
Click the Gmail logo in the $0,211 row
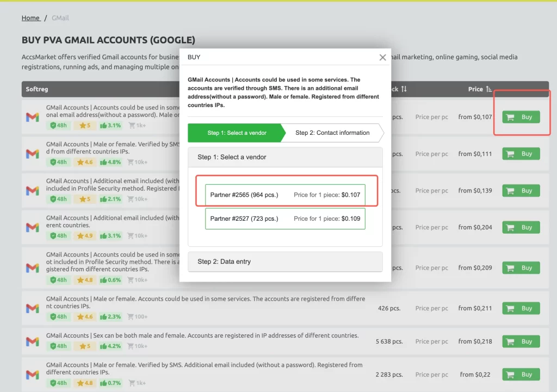pyautogui.click(x=32, y=308)
